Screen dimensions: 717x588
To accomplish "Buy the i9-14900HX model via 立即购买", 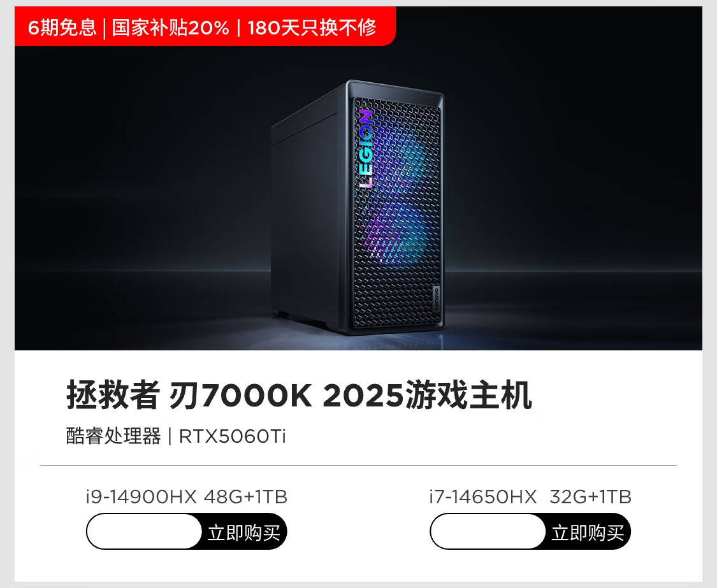I will pyautogui.click(x=243, y=533).
